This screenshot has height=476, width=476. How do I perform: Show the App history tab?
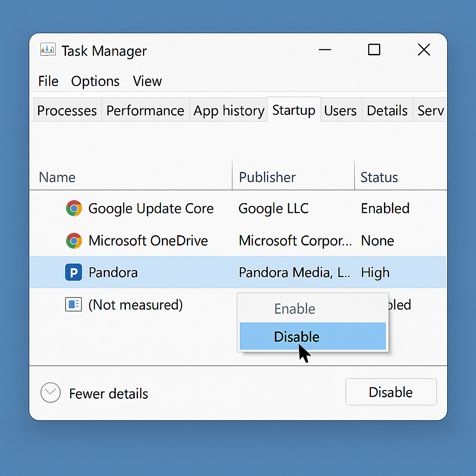click(x=229, y=110)
